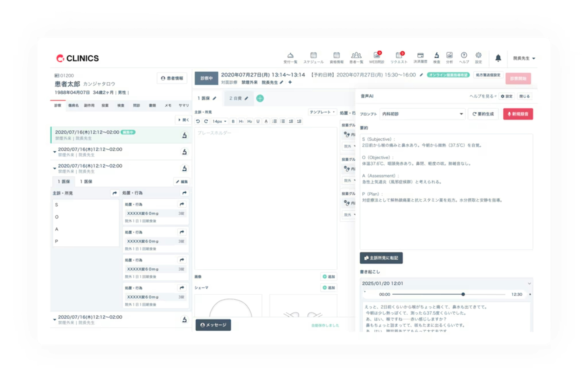Toggle underline formatting button
This screenshot has width=588, height=382.
pos(258,121)
